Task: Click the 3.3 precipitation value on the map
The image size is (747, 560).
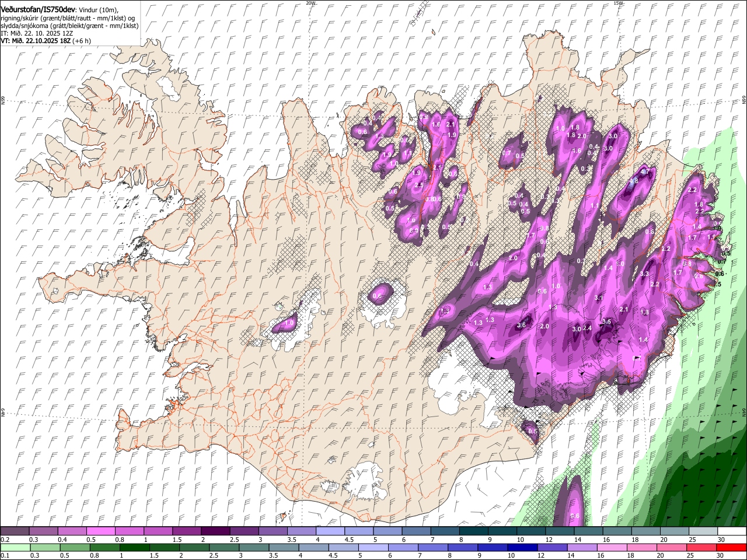Action: (645, 274)
